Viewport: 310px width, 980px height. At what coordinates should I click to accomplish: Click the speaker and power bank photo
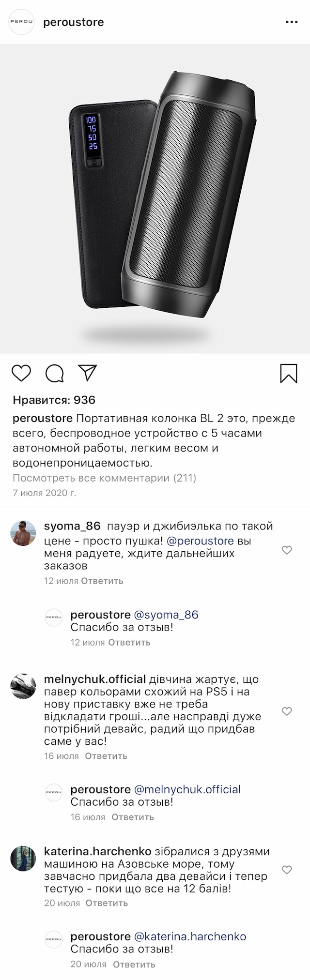pos(155,198)
